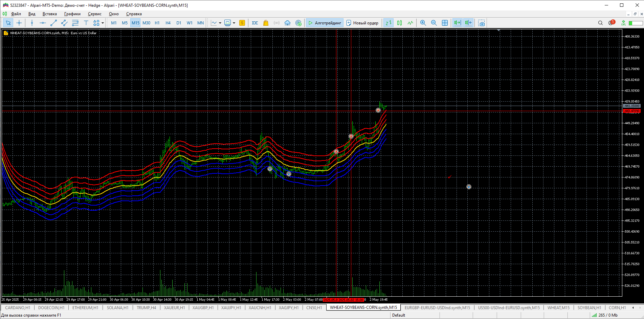Open the Вставка menu
The image size is (644, 319).
(50, 14)
